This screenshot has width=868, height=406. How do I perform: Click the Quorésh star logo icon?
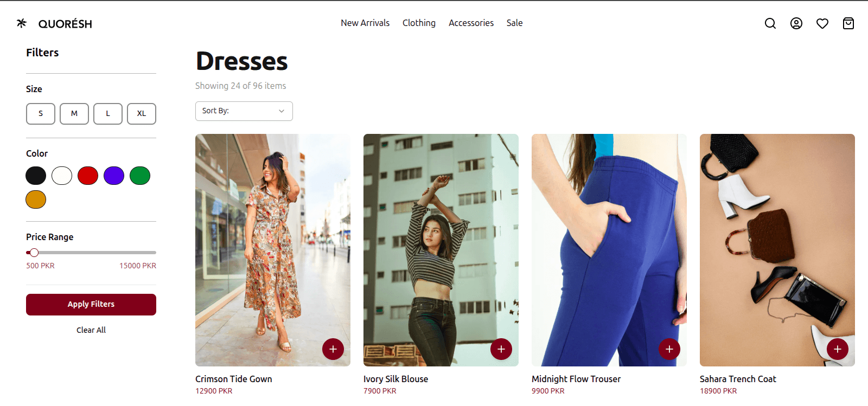tap(22, 23)
